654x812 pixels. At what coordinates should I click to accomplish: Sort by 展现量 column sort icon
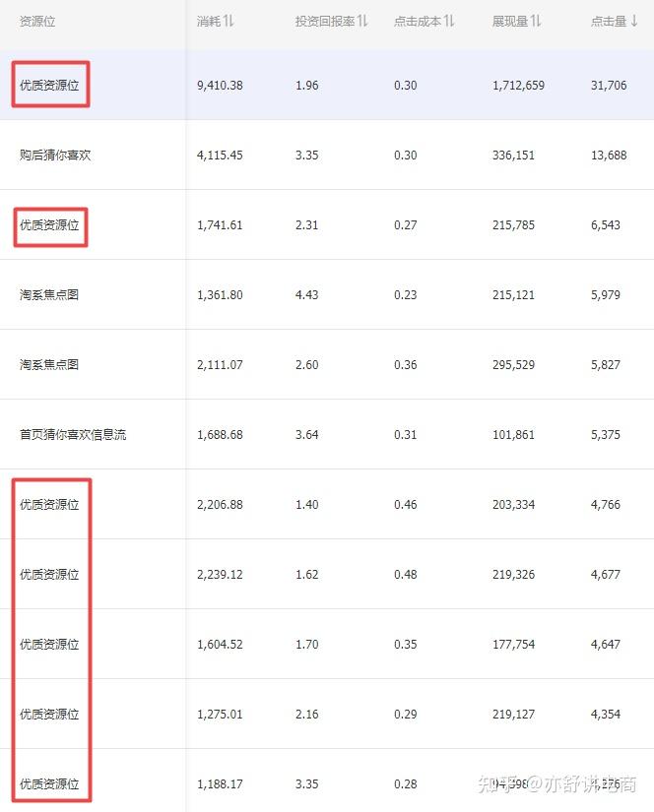(536, 21)
